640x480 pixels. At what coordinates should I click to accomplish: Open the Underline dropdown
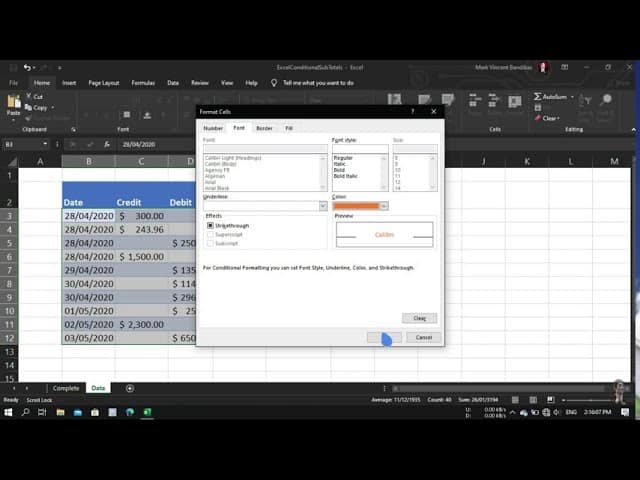point(323,206)
